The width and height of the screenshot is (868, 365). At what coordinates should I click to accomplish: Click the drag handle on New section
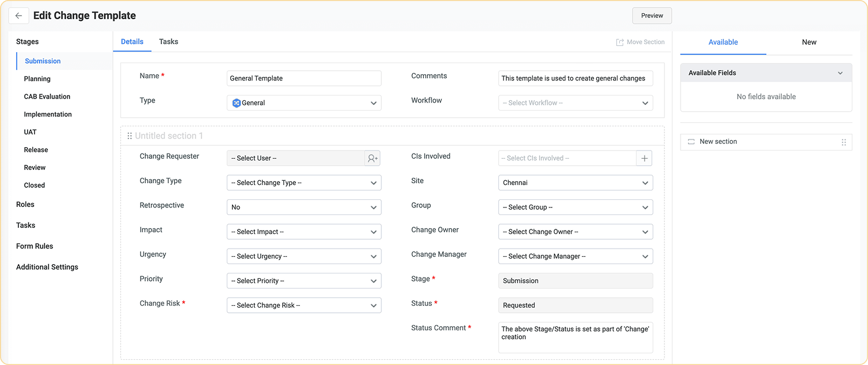[x=843, y=142]
